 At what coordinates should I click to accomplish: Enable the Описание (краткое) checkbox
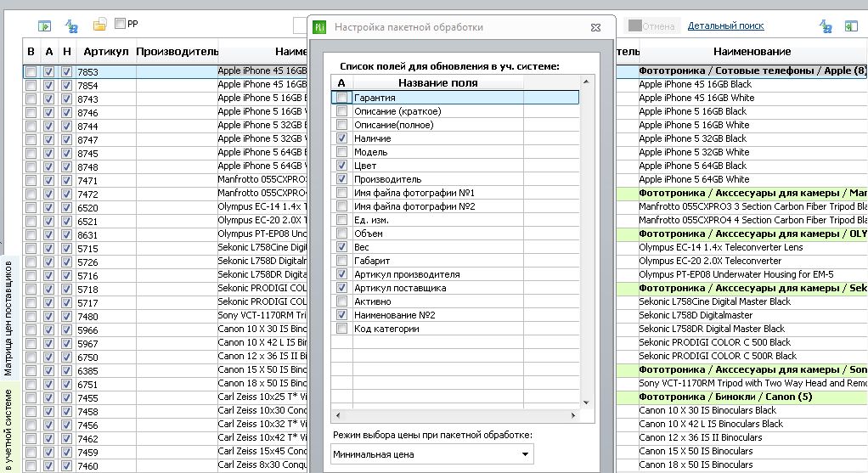342,111
